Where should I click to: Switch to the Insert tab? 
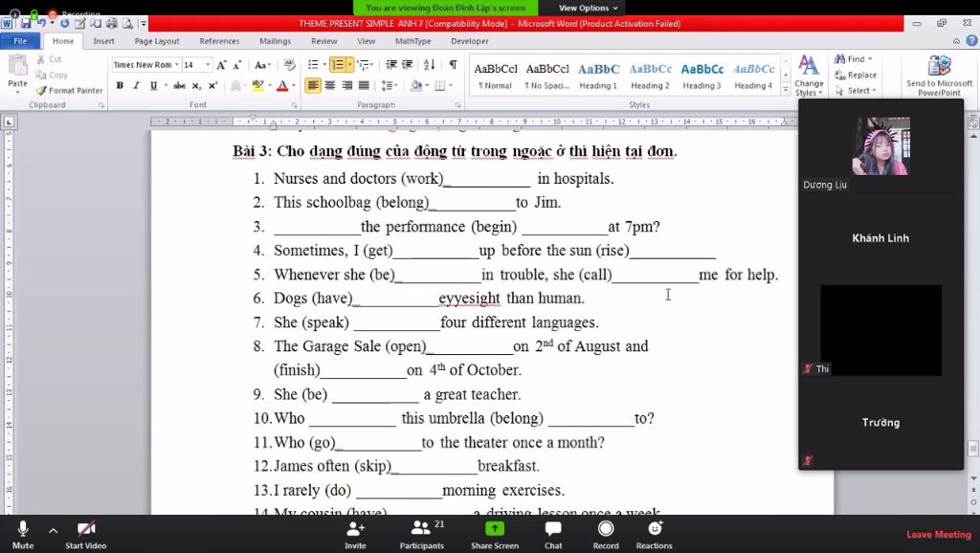pos(103,41)
